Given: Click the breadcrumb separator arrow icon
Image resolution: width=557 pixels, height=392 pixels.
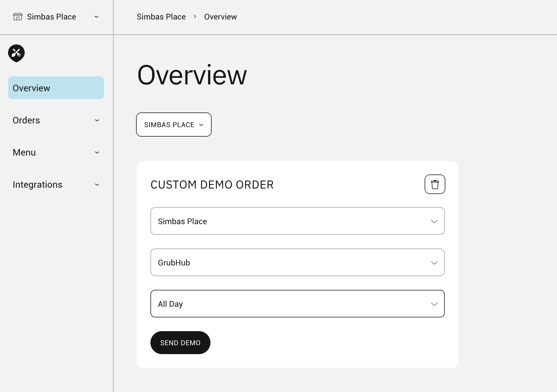Looking at the screenshot, I should (x=195, y=17).
